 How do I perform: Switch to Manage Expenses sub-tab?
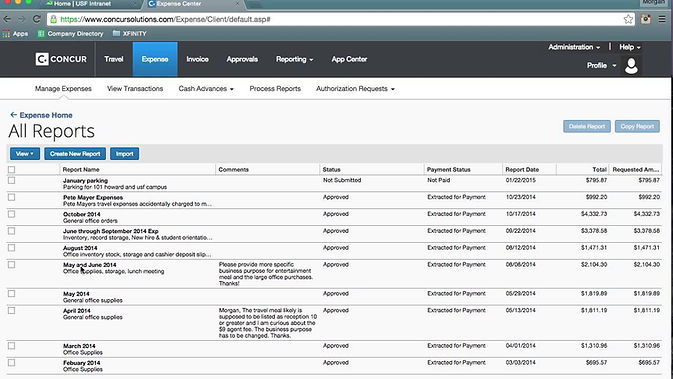pos(63,89)
